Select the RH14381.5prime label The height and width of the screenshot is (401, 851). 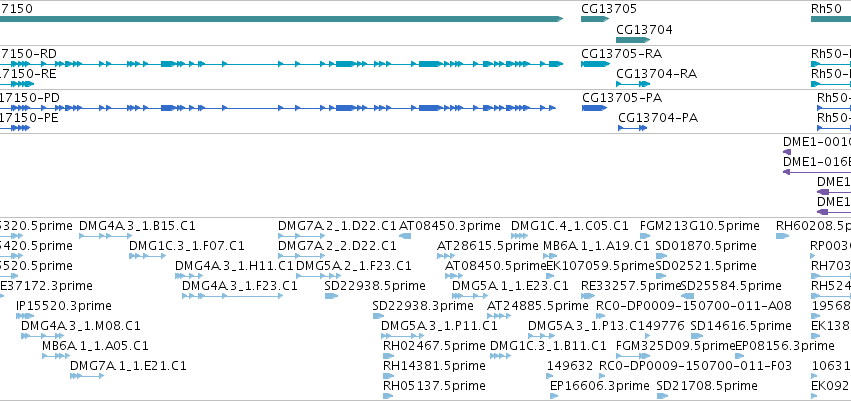tap(434, 366)
